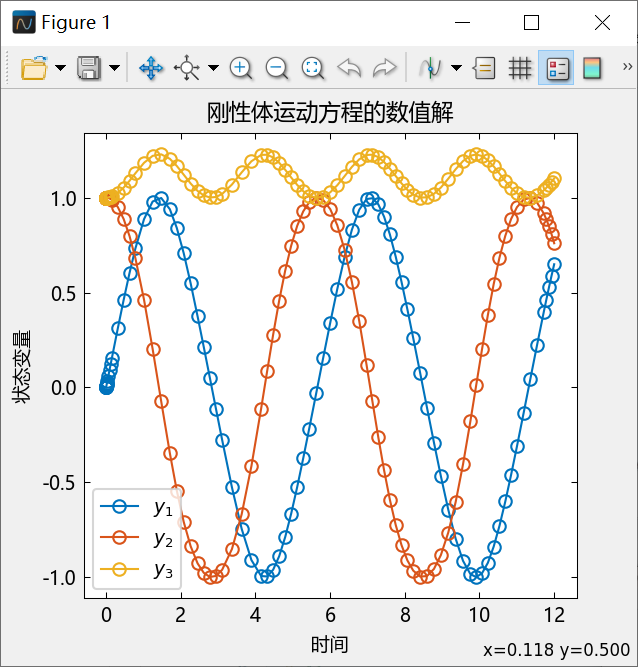Select the data cursor crosshair tool
Screen dimensions: 638x667
187,68
